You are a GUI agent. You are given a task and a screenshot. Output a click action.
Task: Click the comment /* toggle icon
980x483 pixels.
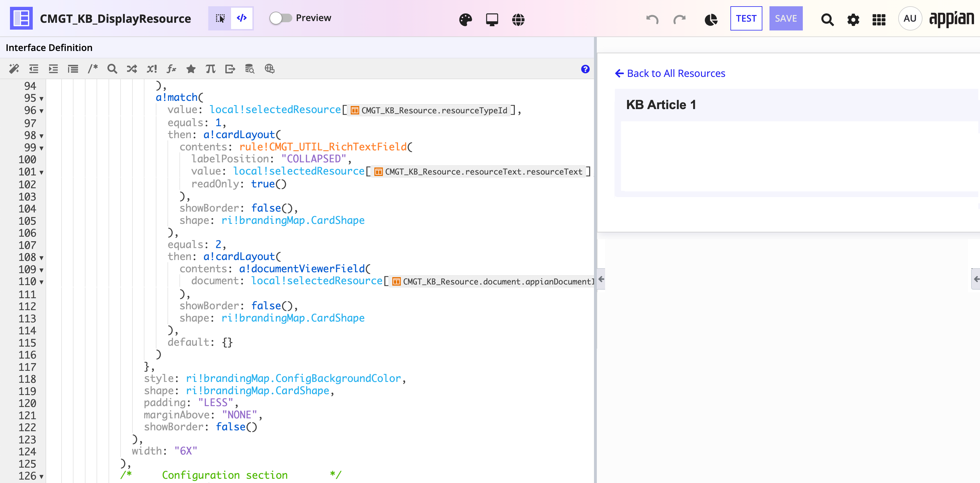(x=93, y=69)
